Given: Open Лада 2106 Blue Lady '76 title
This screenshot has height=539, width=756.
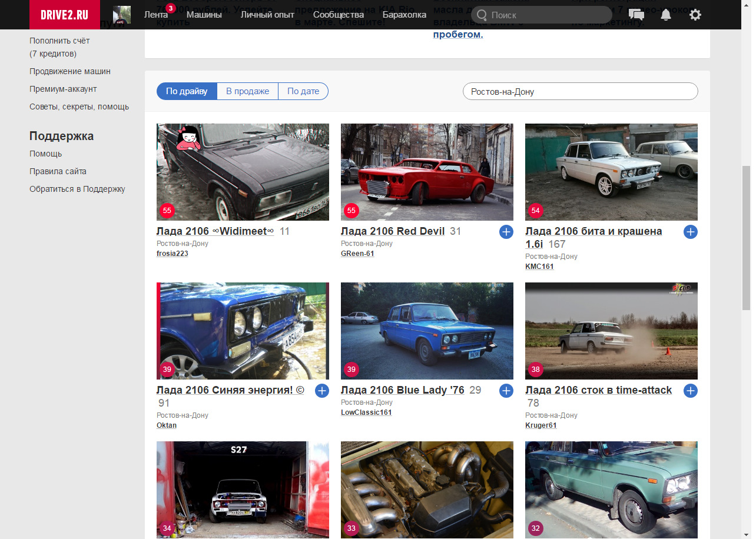Looking at the screenshot, I should pyautogui.click(x=403, y=390).
